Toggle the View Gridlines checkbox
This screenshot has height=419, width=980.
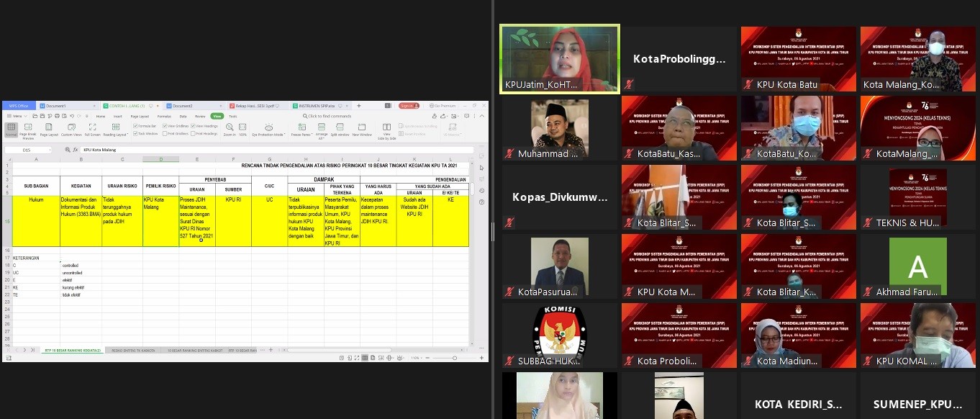click(x=165, y=126)
